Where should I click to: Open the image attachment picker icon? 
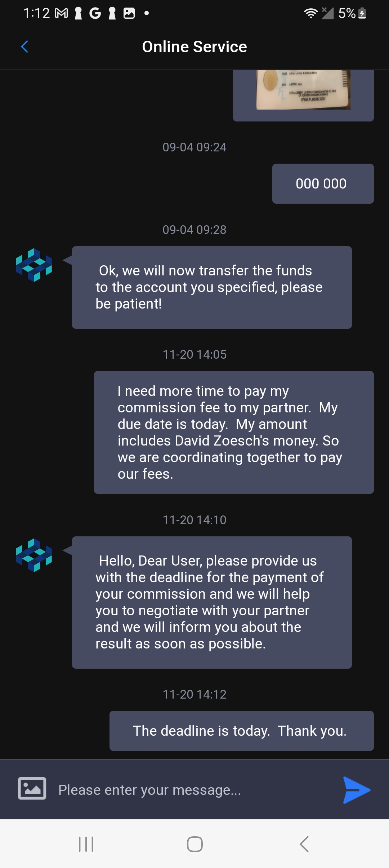[32, 788]
